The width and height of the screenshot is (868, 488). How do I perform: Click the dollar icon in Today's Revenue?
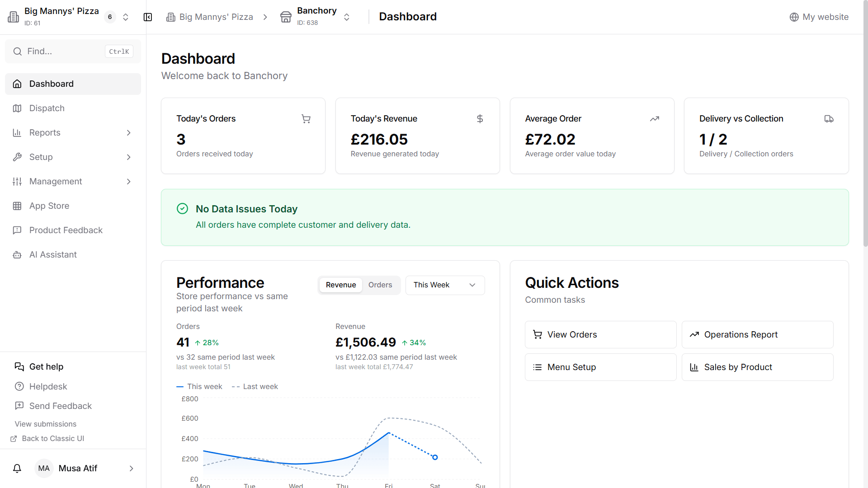pos(480,119)
